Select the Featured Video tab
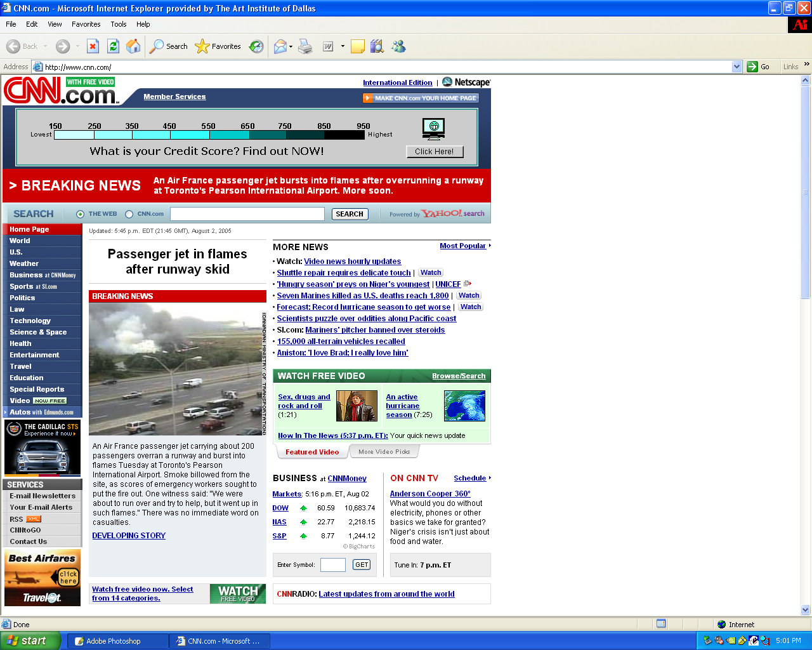The image size is (812, 650). pos(312,452)
